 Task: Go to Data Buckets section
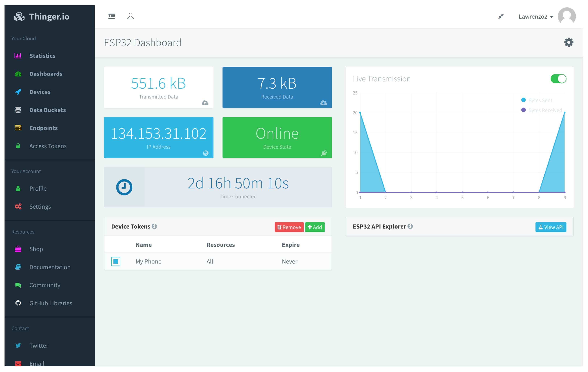[47, 110]
